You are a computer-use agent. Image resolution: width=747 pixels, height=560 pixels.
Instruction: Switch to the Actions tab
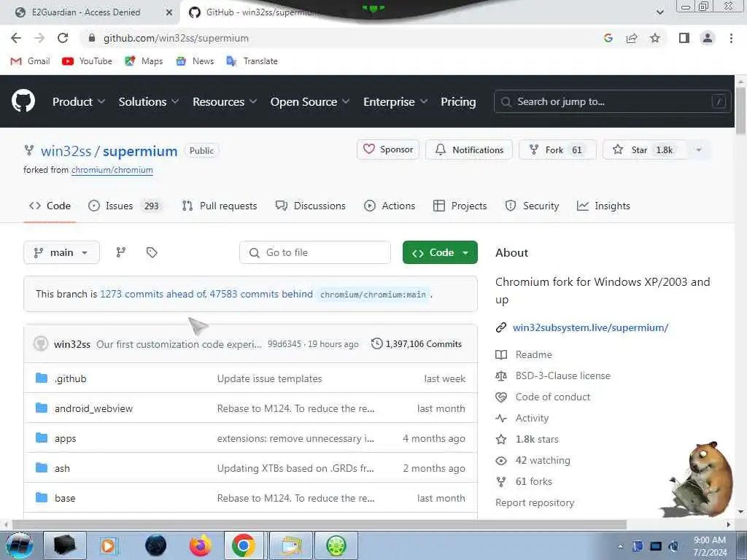390,206
